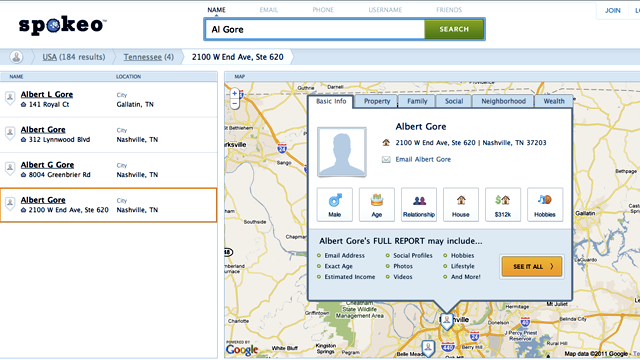Select the Wealth tab
640x360 pixels.
coord(554,101)
